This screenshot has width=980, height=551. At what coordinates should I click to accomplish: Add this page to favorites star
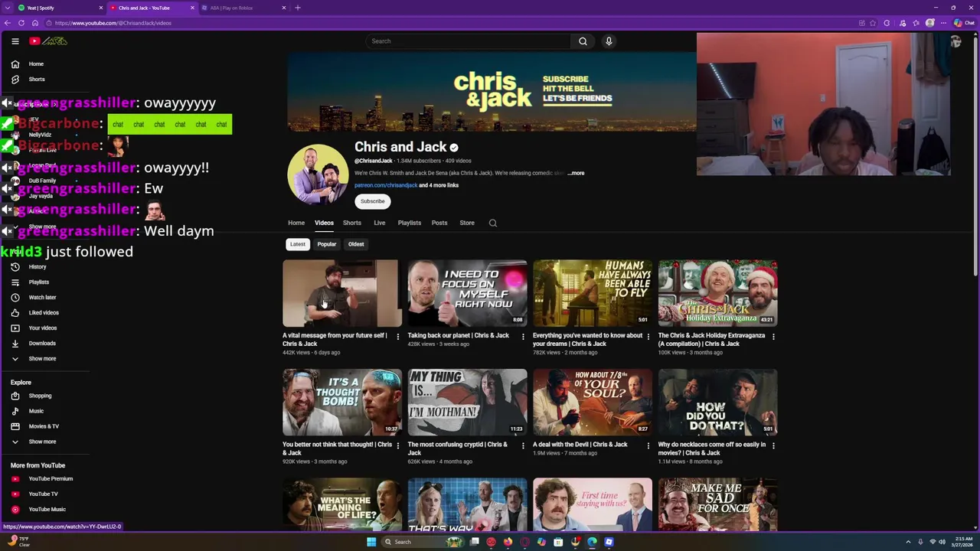point(873,23)
